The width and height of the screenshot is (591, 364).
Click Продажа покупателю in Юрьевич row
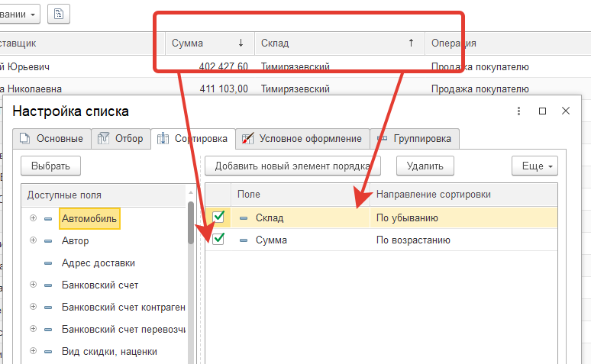pyautogui.click(x=480, y=67)
